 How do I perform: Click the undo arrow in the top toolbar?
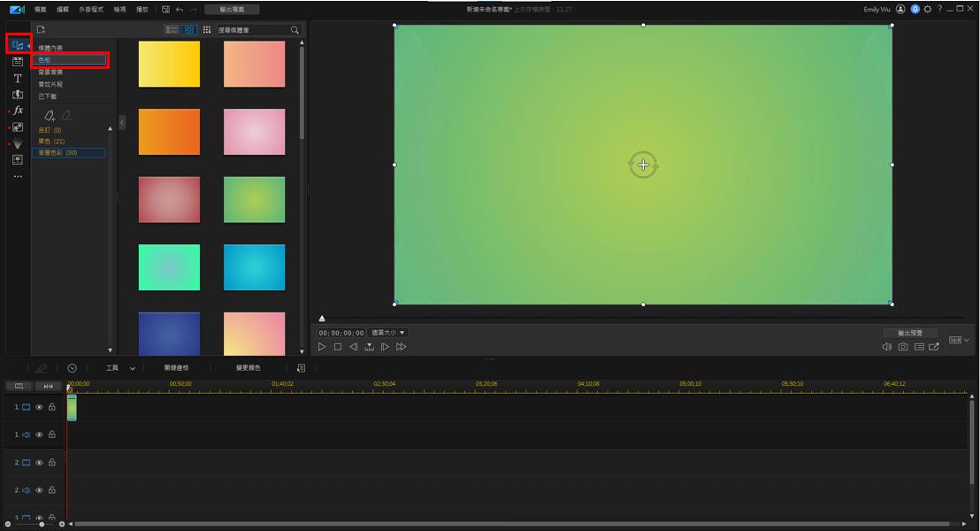click(x=180, y=9)
